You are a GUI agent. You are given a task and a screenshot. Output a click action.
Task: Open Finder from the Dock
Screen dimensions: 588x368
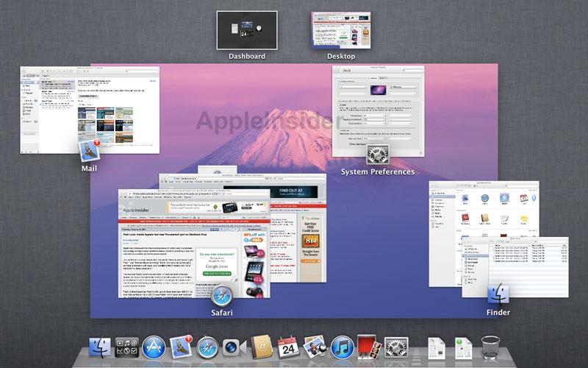100,347
